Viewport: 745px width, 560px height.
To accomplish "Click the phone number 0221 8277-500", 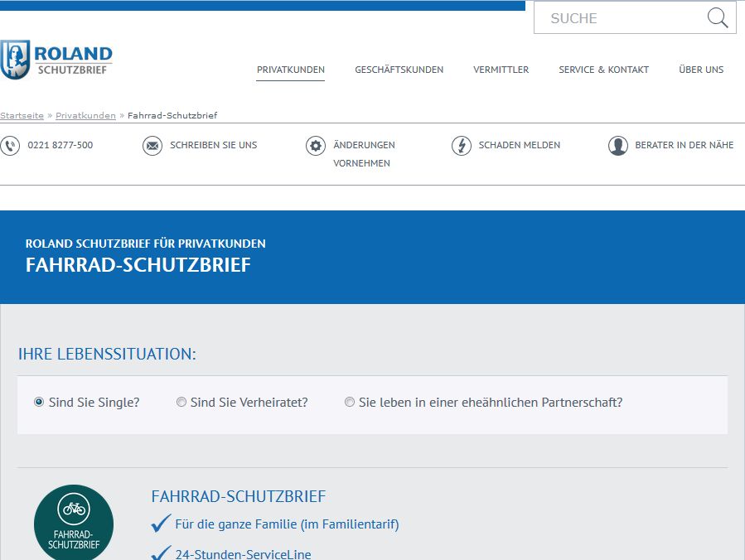I will tap(60, 145).
